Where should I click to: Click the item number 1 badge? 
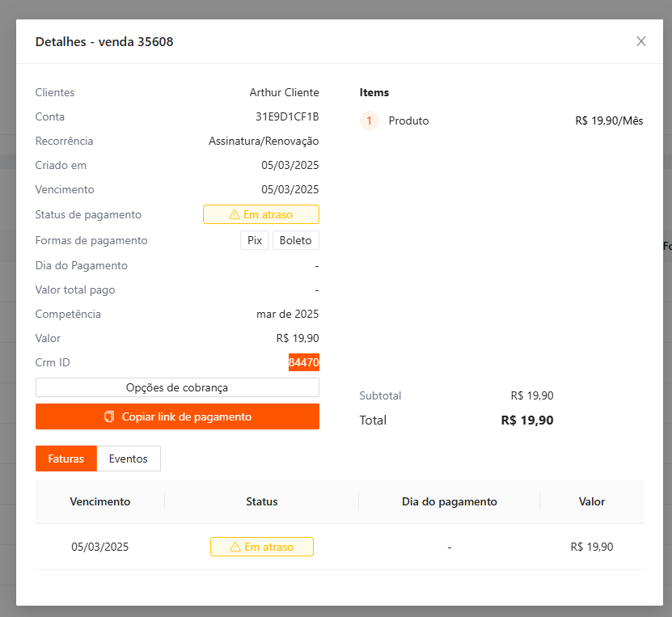coord(369,121)
